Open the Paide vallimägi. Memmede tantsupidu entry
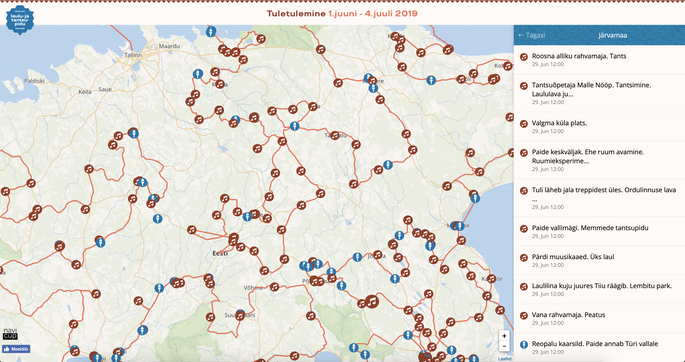The height and width of the screenshot is (362, 685). pyautogui.click(x=599, y=231)
